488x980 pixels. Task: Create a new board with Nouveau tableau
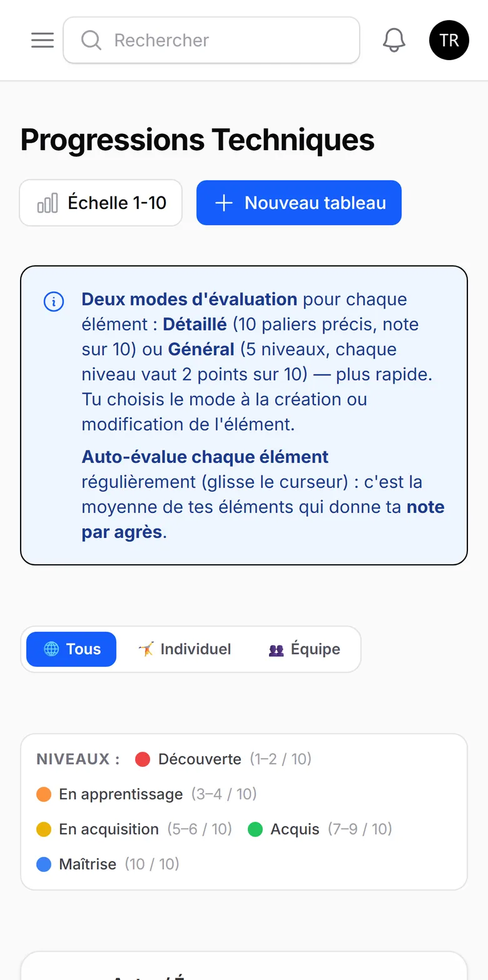pos(299,203)
